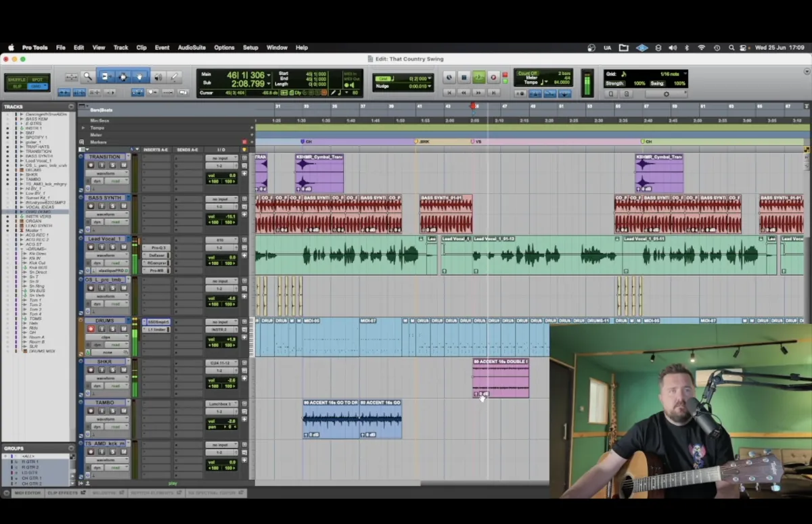Open the Setup menu
The height and width of the screenshot is (524, 812).
(250, 48)
